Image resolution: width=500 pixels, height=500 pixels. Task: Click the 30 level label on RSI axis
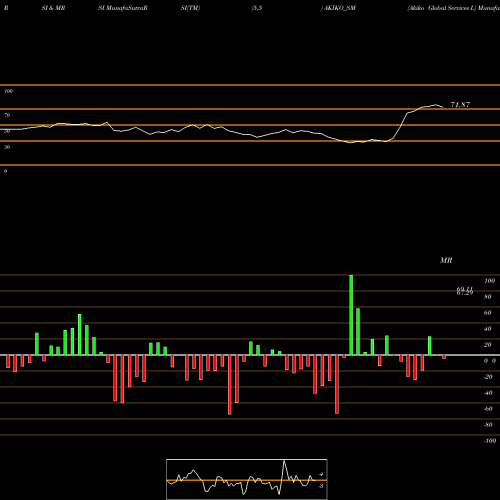[7, 147]
